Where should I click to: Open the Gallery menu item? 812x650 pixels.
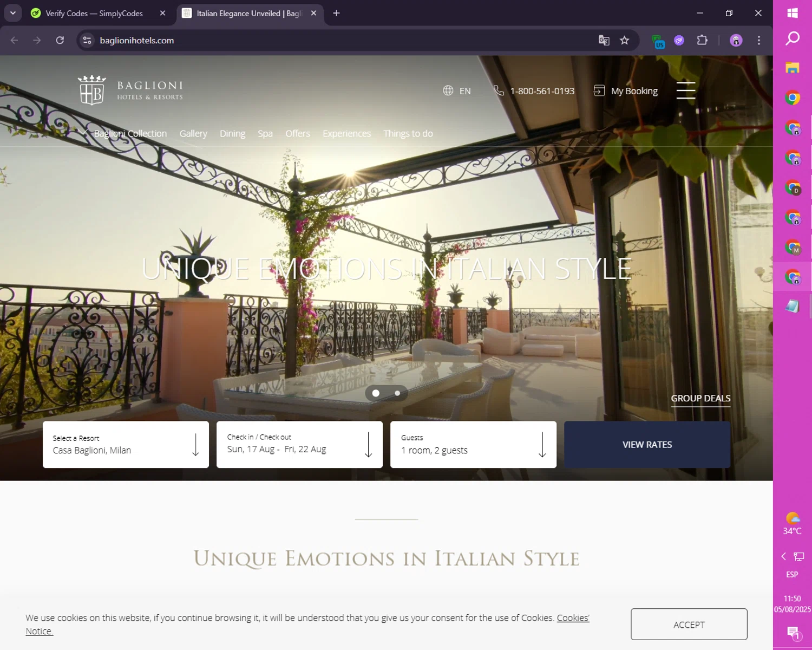[193, 133]
